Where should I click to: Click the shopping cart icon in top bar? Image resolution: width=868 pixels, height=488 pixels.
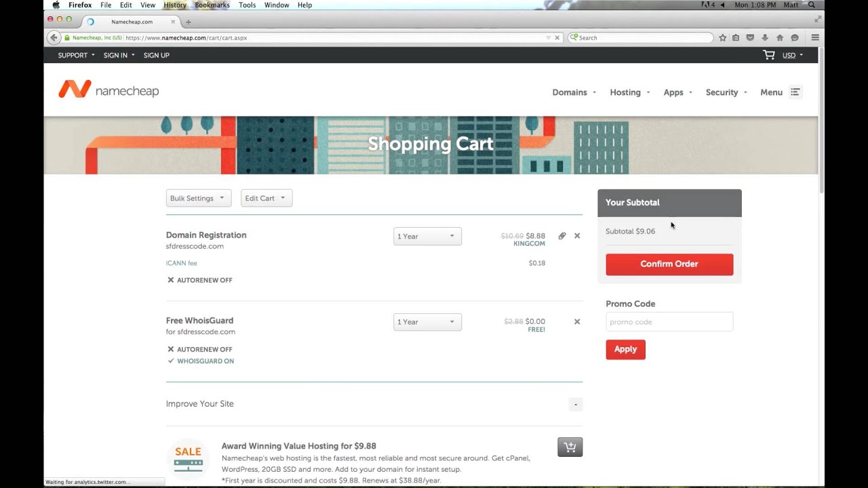click(x=769, y=55)
